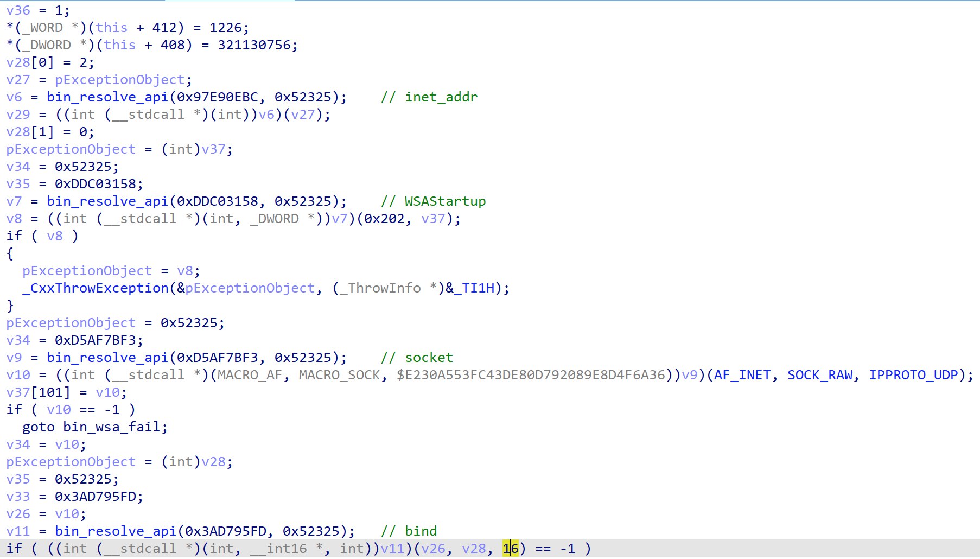Image resolution: width=980 pixels, height=559 pixels.
Task: Click v26 = v10 line
Action: 47,514
